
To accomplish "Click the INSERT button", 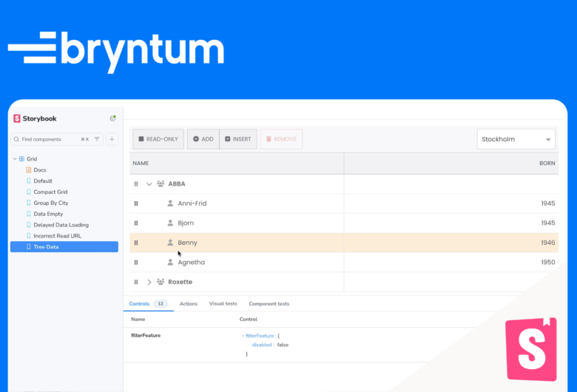I will [238, 139].
